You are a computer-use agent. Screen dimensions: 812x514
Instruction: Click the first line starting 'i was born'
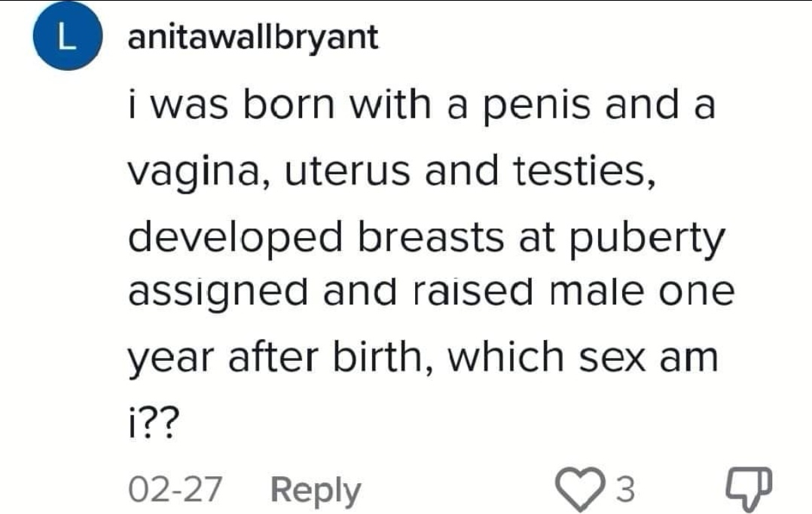(x=422, y=105)
